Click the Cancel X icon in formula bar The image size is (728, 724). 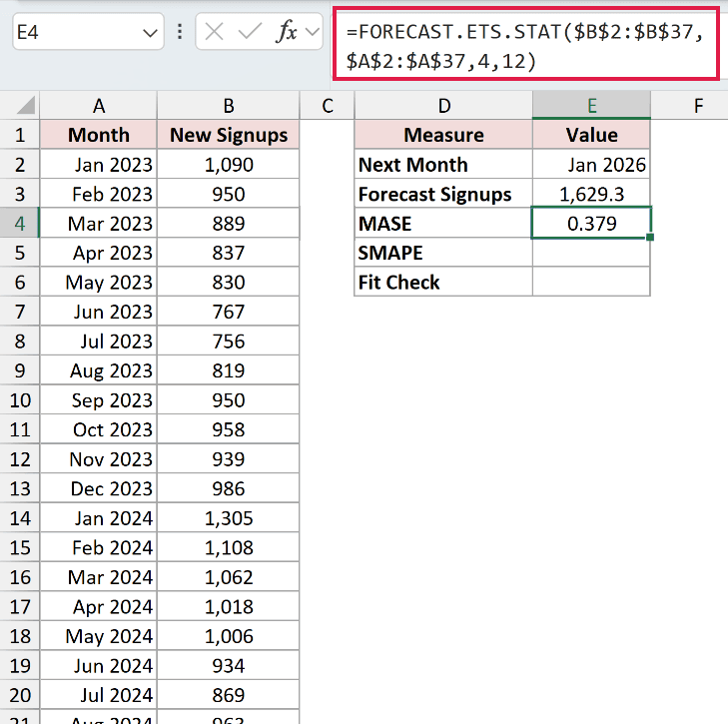point(214,32)
